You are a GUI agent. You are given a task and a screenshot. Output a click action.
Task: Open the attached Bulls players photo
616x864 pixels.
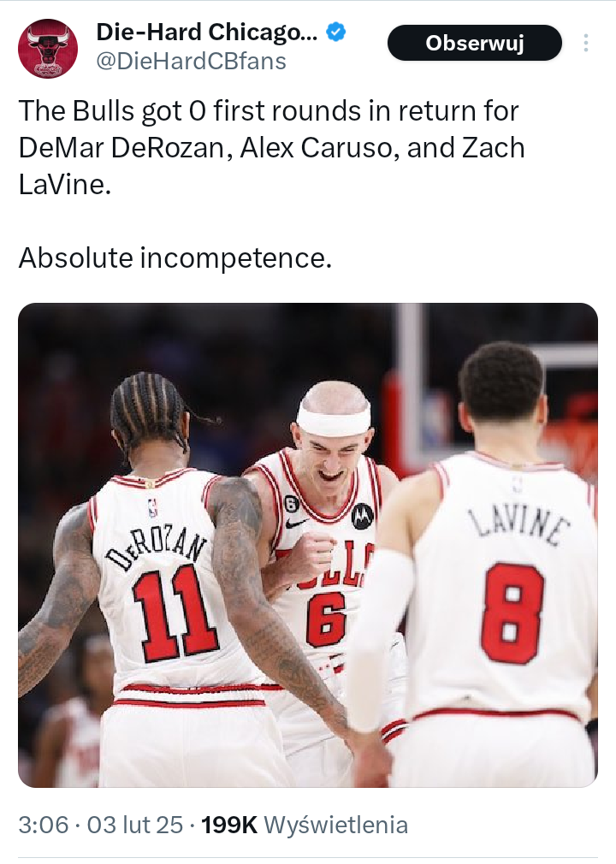(x=308, y=545)
